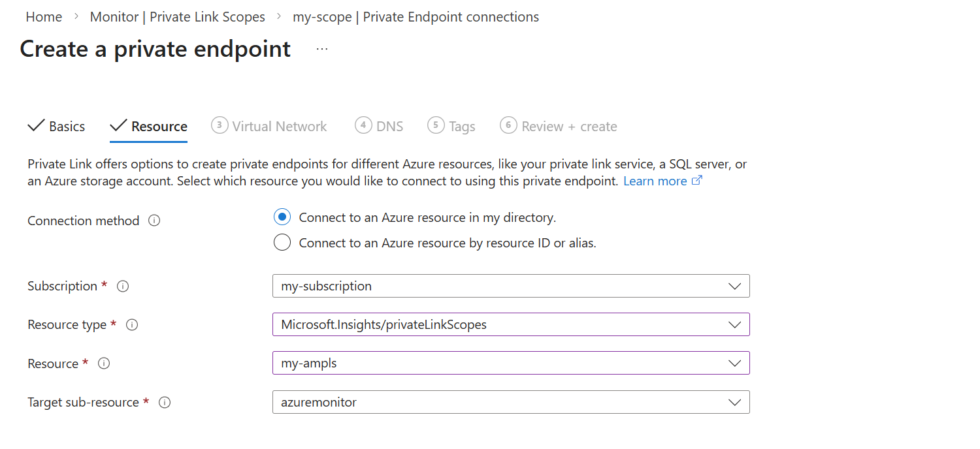Go to Monitor Private Link Scopes breadcrumb
The image size is (980, 449).
(178, 17)
